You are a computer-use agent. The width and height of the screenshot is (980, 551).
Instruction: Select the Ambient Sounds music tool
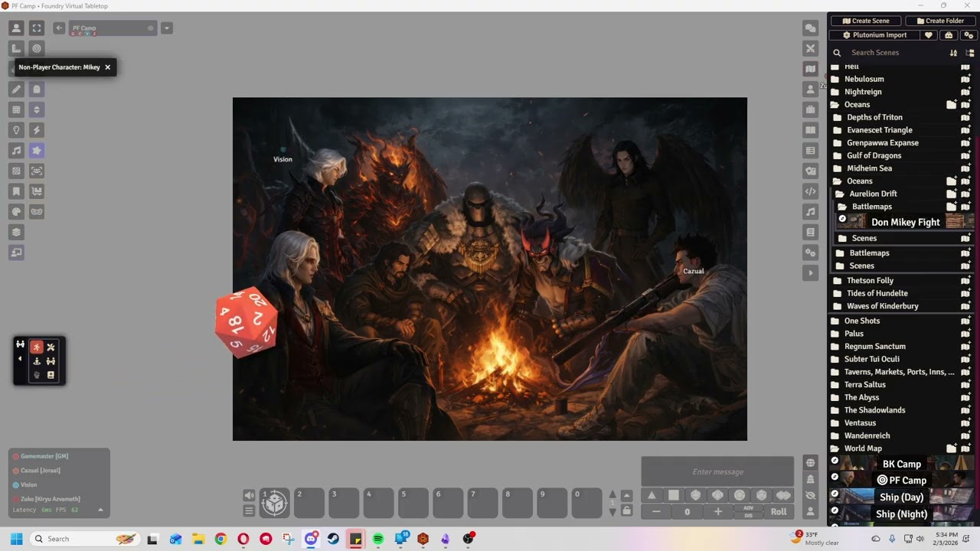tap(16, 150)
